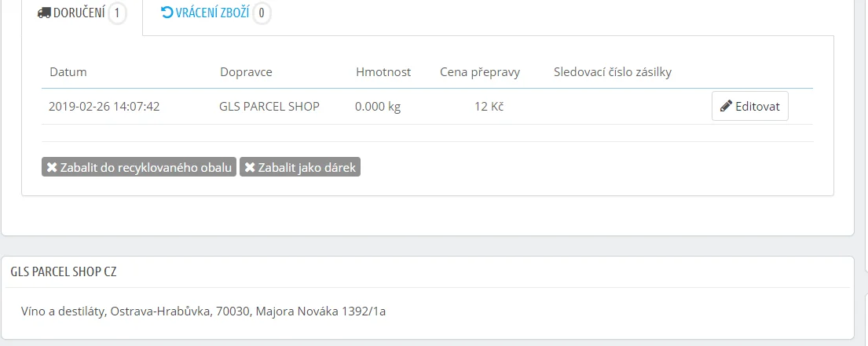The width and height of the screenshot is (868, 346).
Task: Click the Datum column header
Action: click(x=68, y=72)
